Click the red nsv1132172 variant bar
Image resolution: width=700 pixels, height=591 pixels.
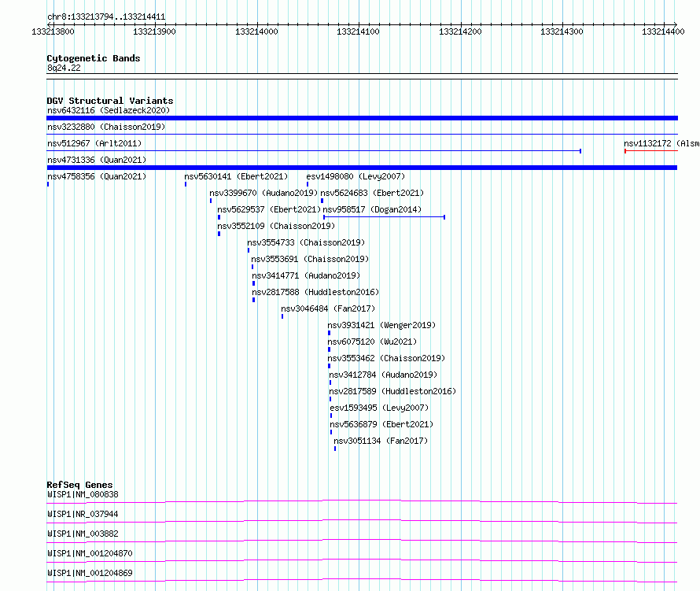point(651,151)
